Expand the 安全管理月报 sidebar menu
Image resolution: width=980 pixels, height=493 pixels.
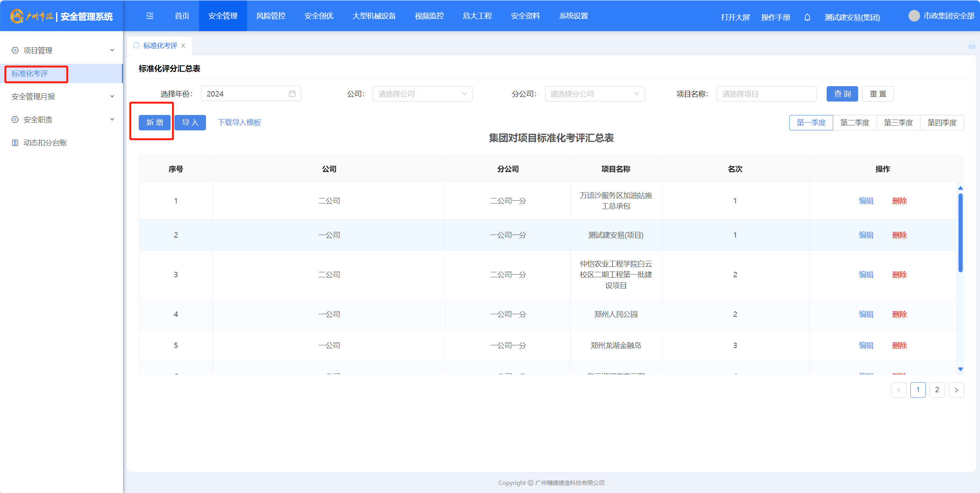(61, 97)
